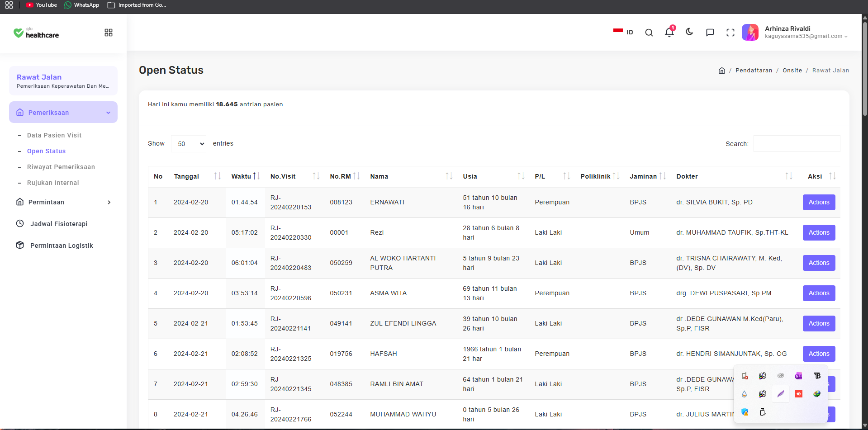Expand the Permintaan sidebar menu

63,202
